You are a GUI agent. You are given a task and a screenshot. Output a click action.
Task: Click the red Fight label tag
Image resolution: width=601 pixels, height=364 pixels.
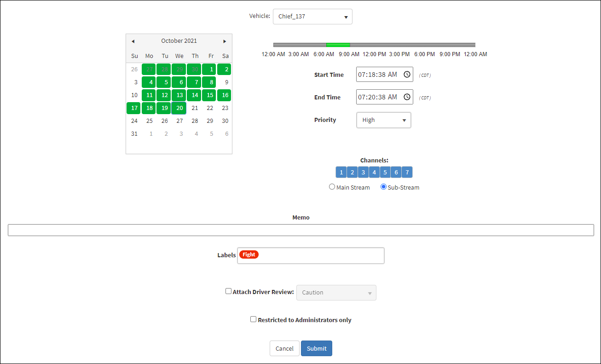249,254
